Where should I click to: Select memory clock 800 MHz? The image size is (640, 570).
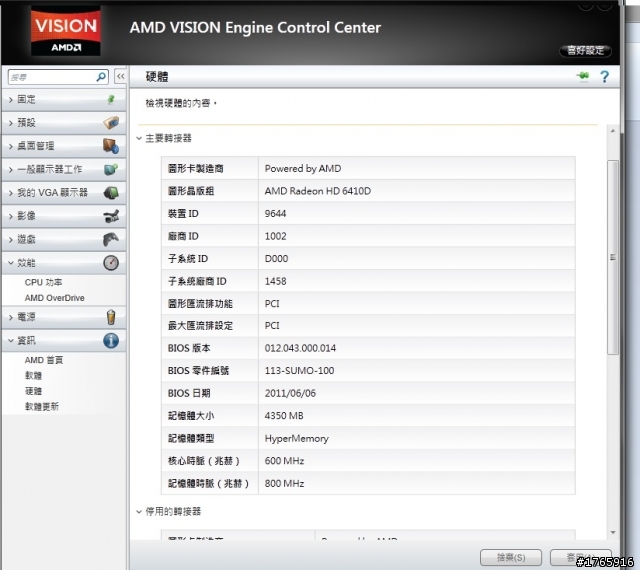click(x=284, y=483)
